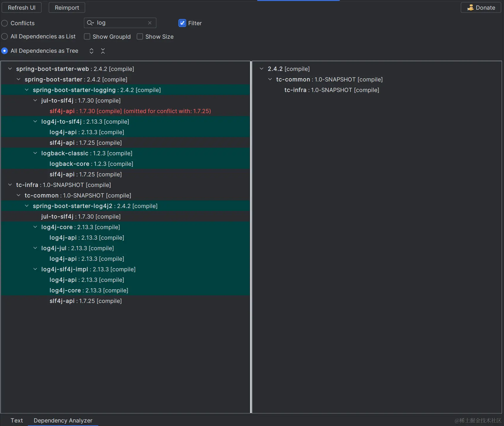
Task: Collapse the log4j-jul node
Action: pos(35,248)
